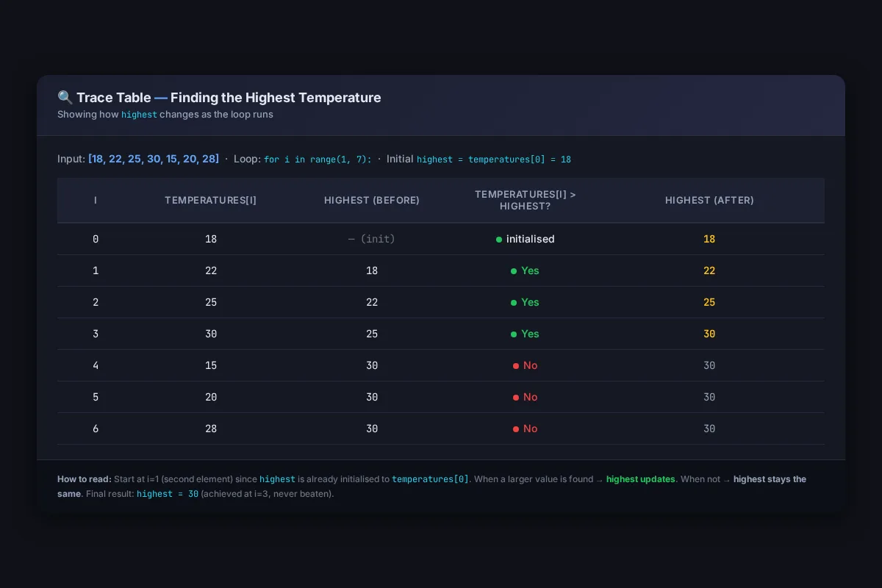882x588 pixels.
Task: Click red dot next to No in row 6
Action: [516, 429]
